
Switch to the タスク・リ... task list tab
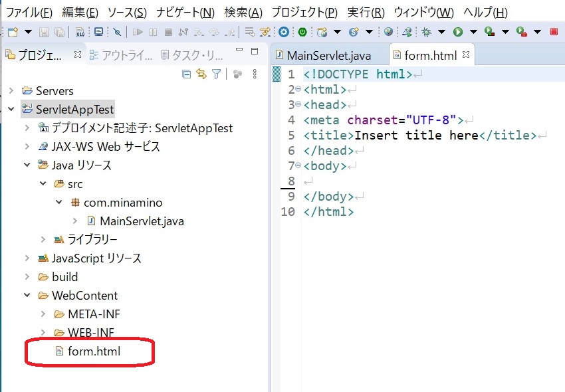(x=192, y=55)
